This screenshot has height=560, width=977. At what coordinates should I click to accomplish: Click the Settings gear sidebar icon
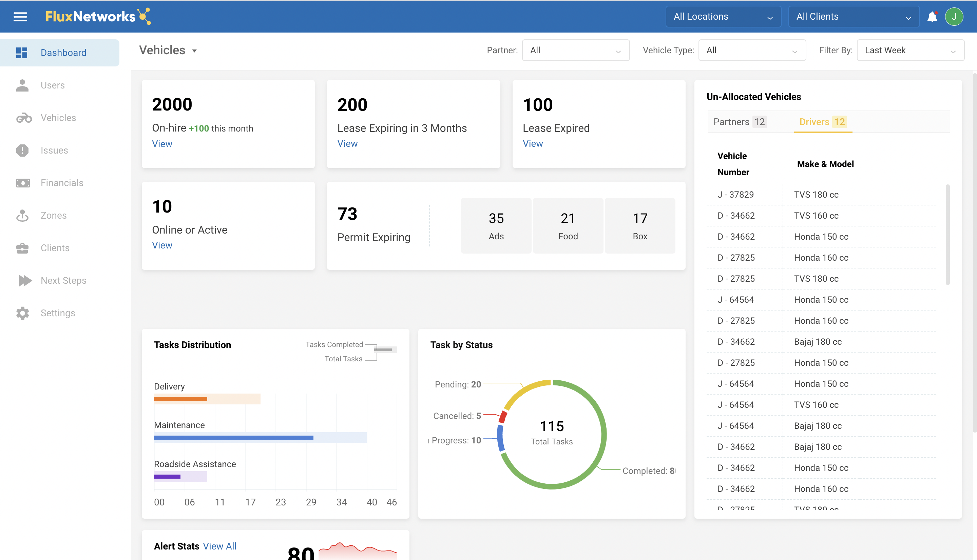pyautogui.click(x=22, y=313)
